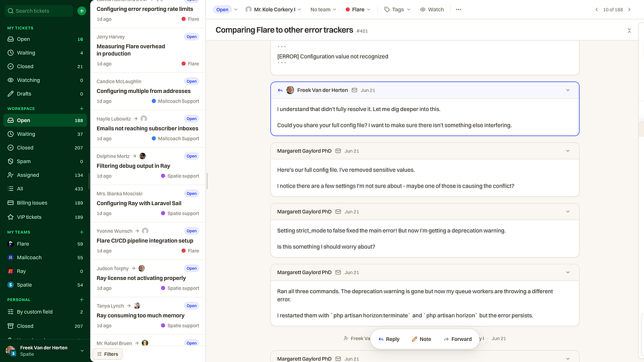Go to previous ticket arrow

click(x=596, y=10)
